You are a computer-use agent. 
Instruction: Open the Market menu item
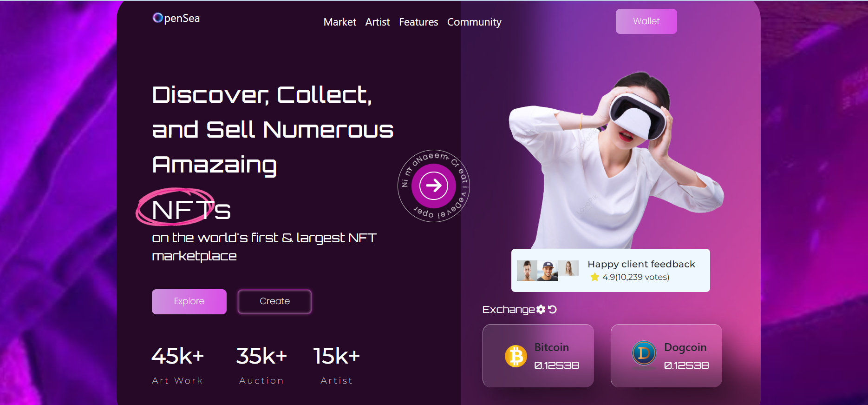click(x=340, y=22)
